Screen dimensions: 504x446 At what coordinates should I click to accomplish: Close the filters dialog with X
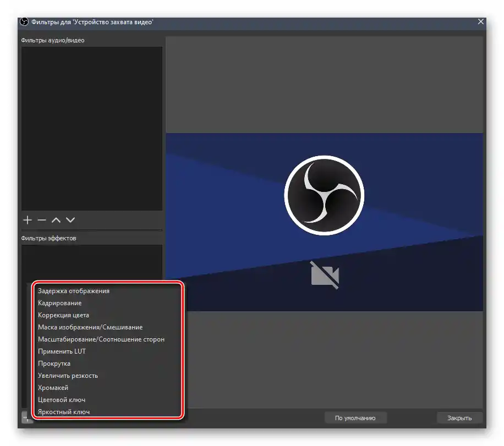point(480,21)
